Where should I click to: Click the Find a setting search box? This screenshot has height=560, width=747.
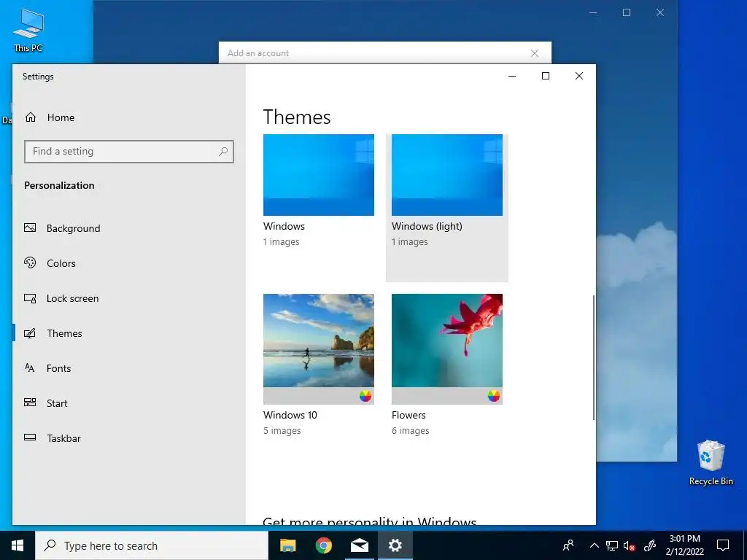pyautogui.click(x=128, y=152)
